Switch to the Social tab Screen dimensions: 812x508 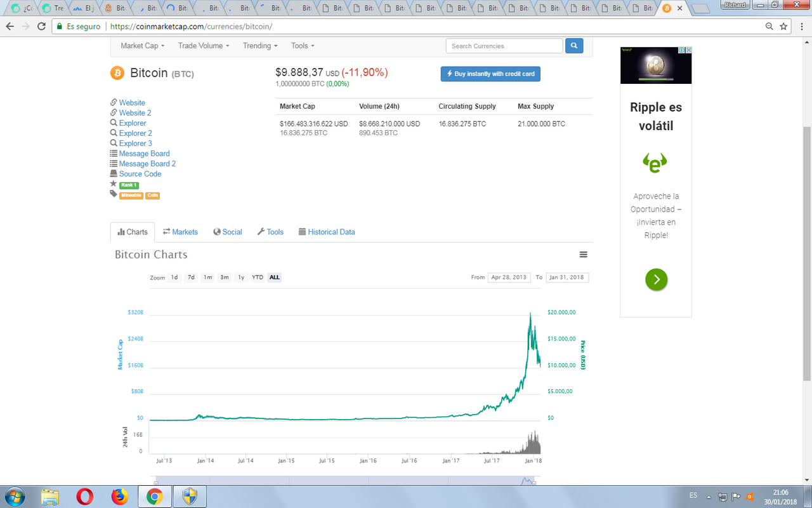click(x=228, y=232)
